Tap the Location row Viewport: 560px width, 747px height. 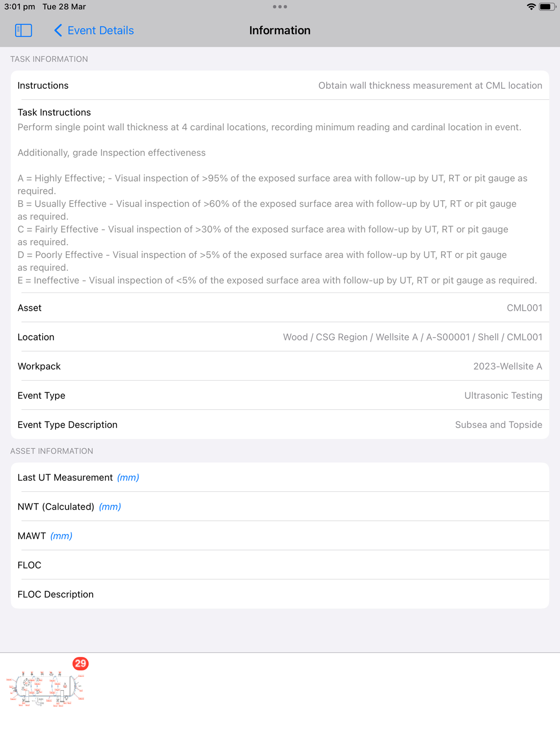pyautogui.click(x=280, y=337)
